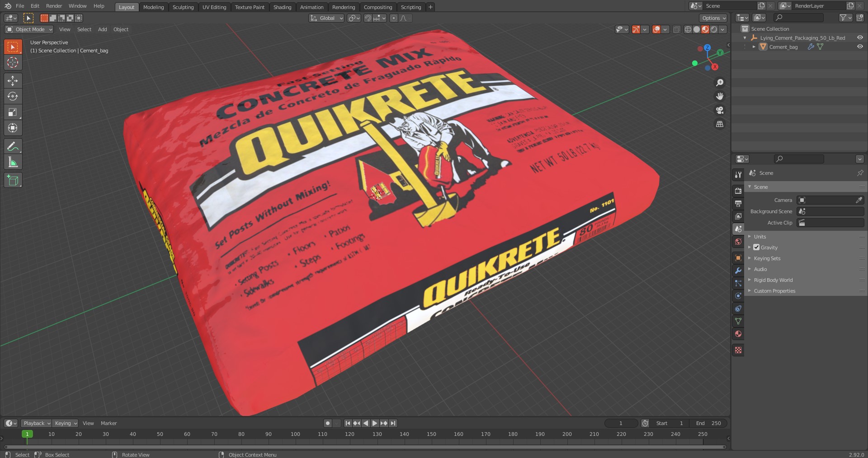This screenshot has width=868, height=458.
Task: Toggle X-ray mode
Action: pos(676,29)
